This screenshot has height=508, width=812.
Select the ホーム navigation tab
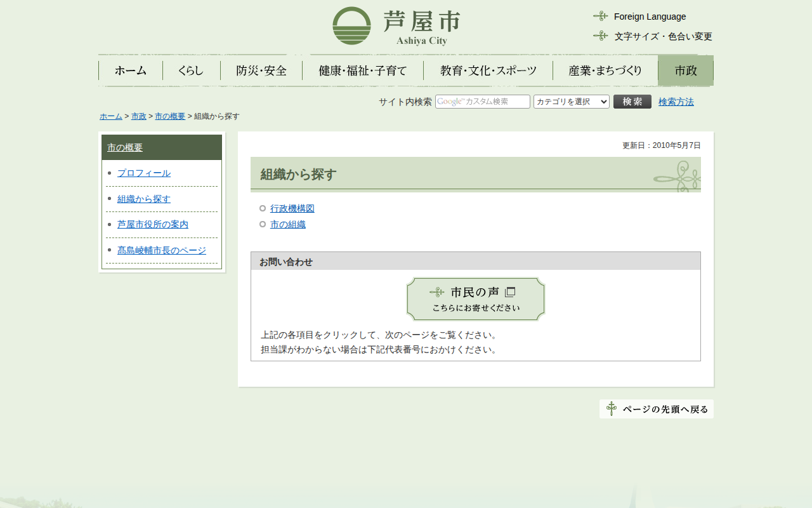click(x=131, y=70)
